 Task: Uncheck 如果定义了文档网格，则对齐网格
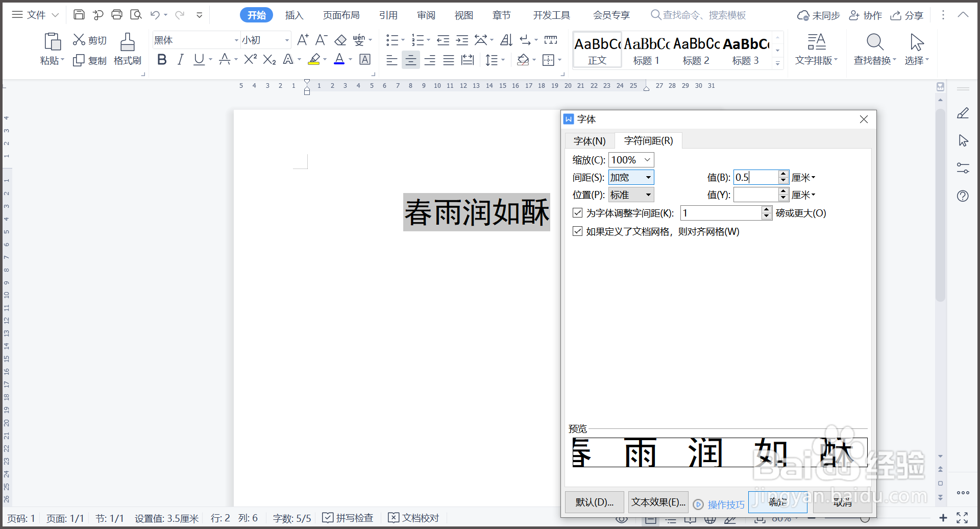(577, 231)
